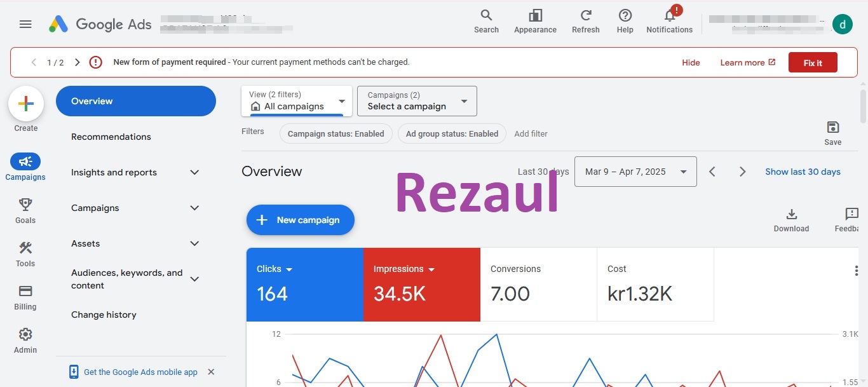Open the Tools section

[25, 254]
